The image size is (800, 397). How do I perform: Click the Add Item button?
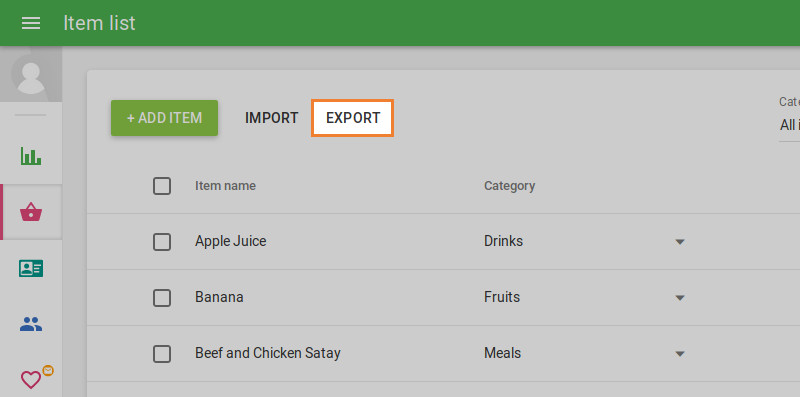click(164, 118)
